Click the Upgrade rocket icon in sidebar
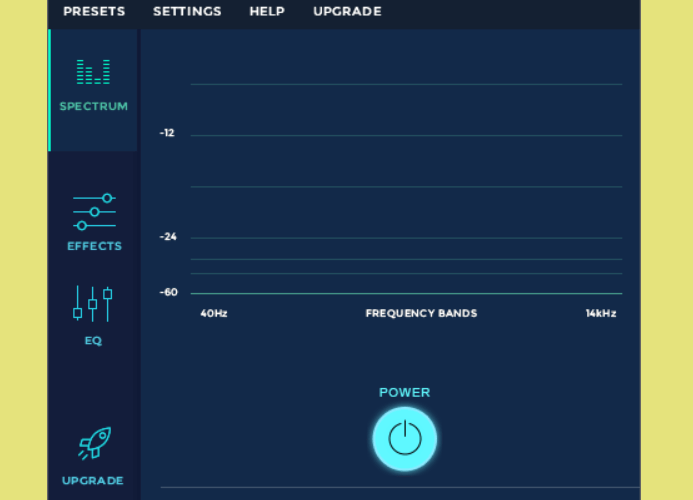The image size is (693, 500). [x=95, y=443]
